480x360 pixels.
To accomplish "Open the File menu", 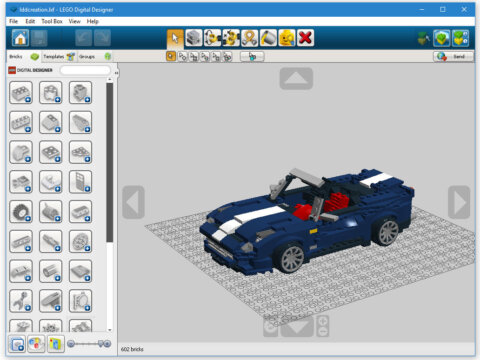I will (x=13, y=21).
